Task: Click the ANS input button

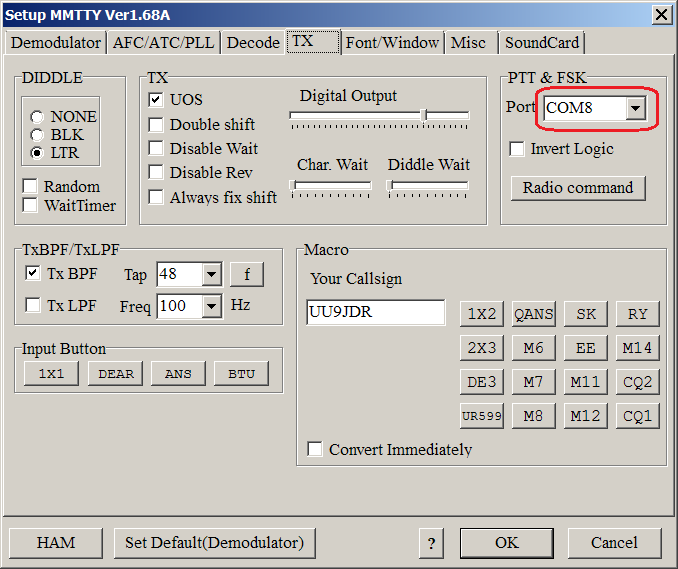Action: (x=178, y=373)
